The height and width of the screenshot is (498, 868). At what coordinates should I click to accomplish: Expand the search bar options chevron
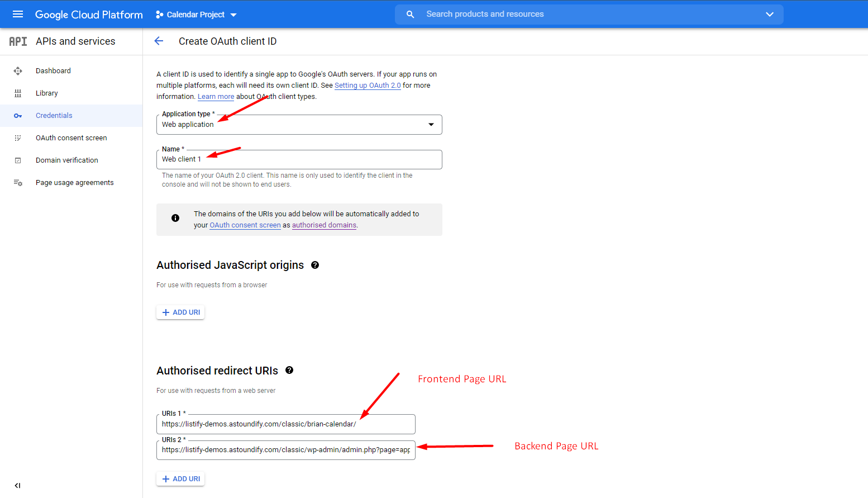[769, 14]
